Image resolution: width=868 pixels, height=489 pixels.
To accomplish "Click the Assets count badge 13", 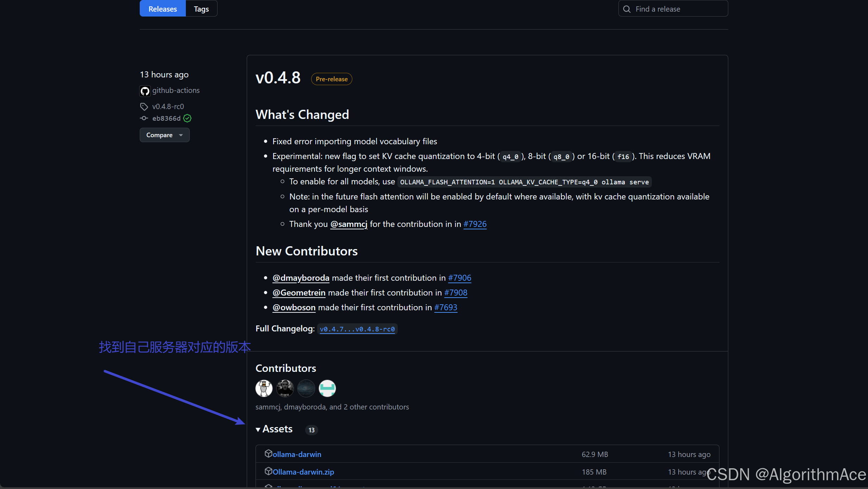I will click(312, 430).
